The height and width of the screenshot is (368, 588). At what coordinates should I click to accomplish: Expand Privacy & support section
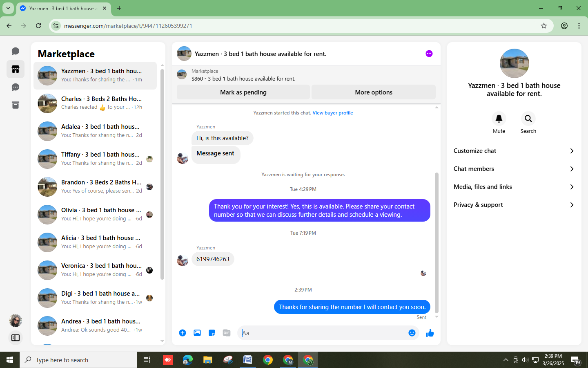514,205
